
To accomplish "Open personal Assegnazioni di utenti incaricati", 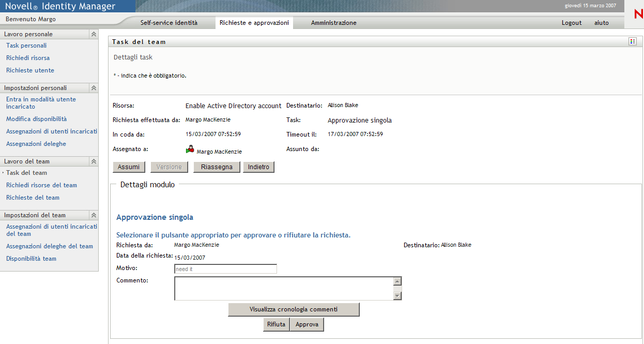I will click(x=52, y=131).
